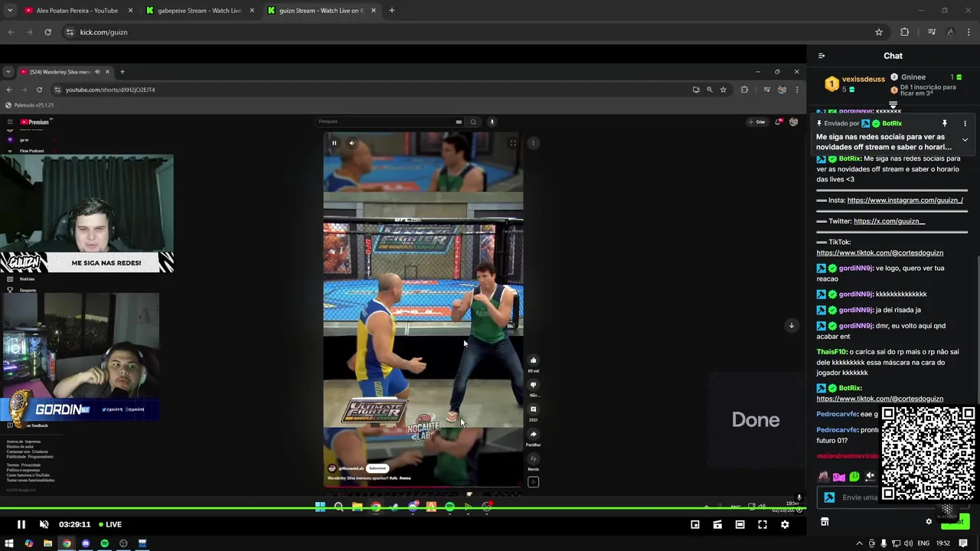The height and width of the screenshot is (551, 980).
Task: Open YouTube Short more options menu
Action: (534, 143)
